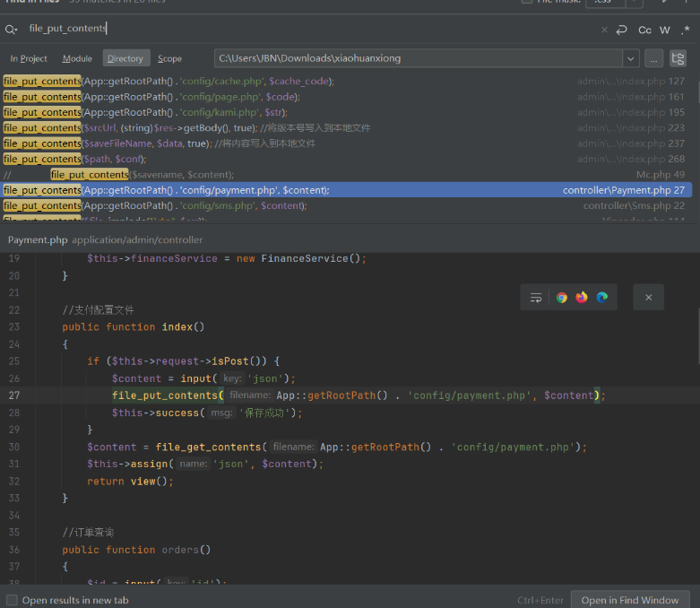Select the Directory scope tab
700x608 pixels.
coord(125,58)
